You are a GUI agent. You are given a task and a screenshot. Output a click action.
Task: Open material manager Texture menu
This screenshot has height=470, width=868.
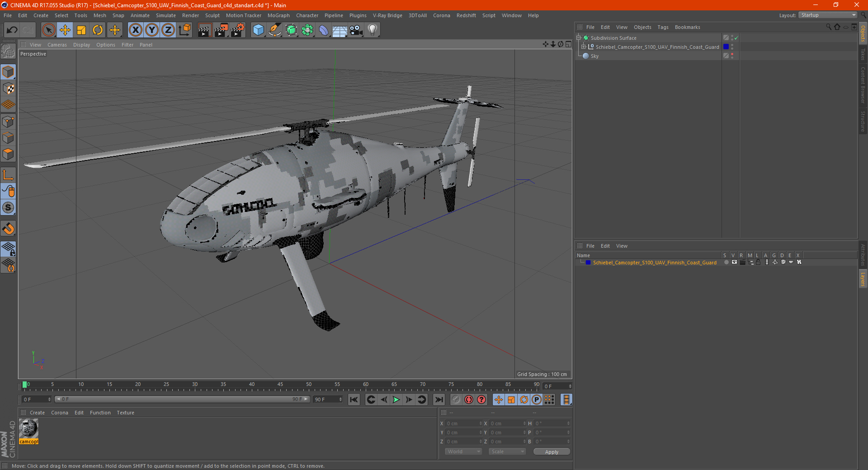(x=125, y=413)
